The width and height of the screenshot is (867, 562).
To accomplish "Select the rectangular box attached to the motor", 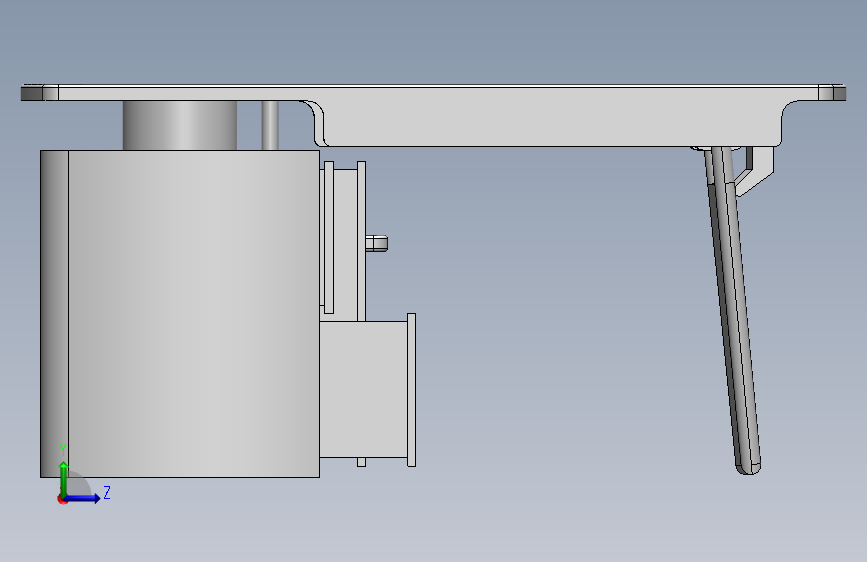I will pos(364,389).
